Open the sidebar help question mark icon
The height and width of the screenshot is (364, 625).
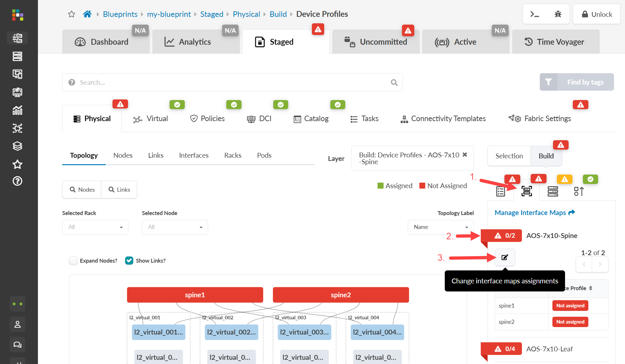coord(18,181)
